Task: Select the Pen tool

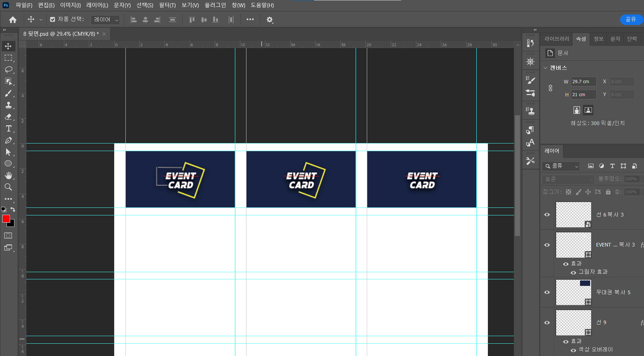Action: [8, 141]
